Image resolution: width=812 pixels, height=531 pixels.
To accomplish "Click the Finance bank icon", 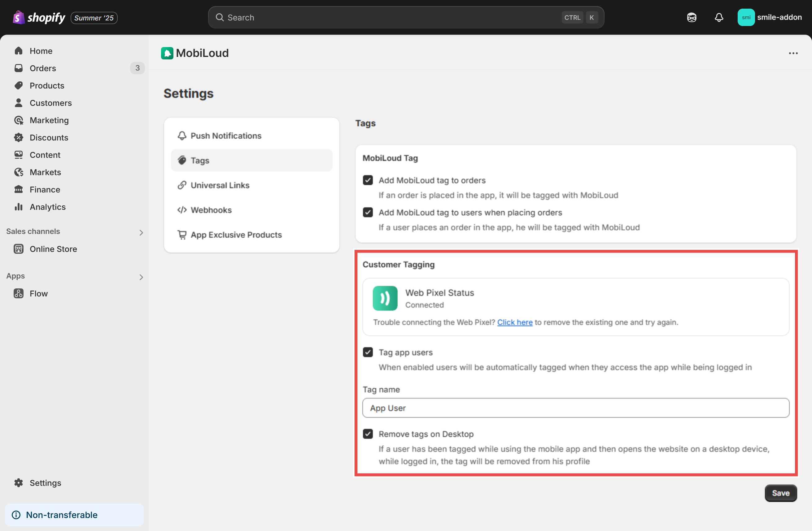I will pos(19,189).
